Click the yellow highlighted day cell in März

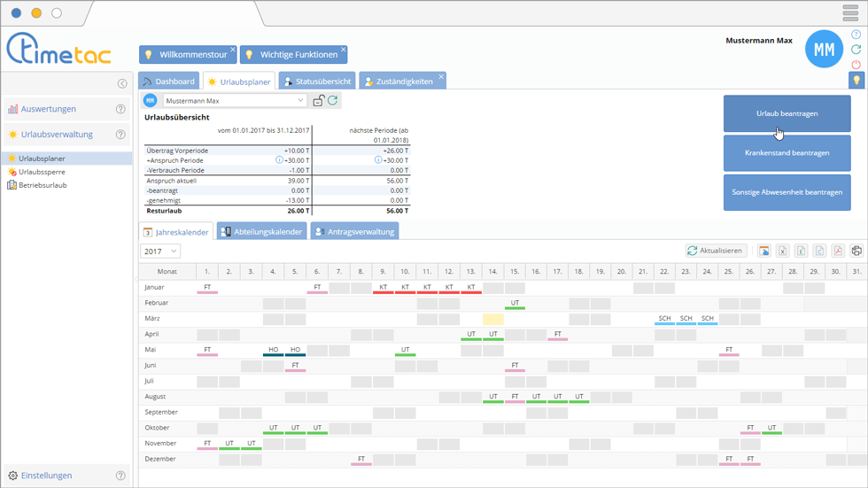[x=493, y=319]
